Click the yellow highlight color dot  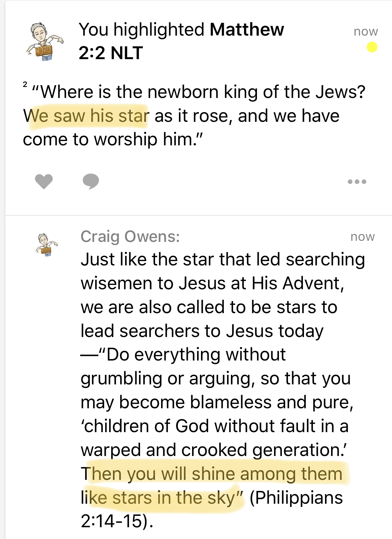(x=372, y=47)
